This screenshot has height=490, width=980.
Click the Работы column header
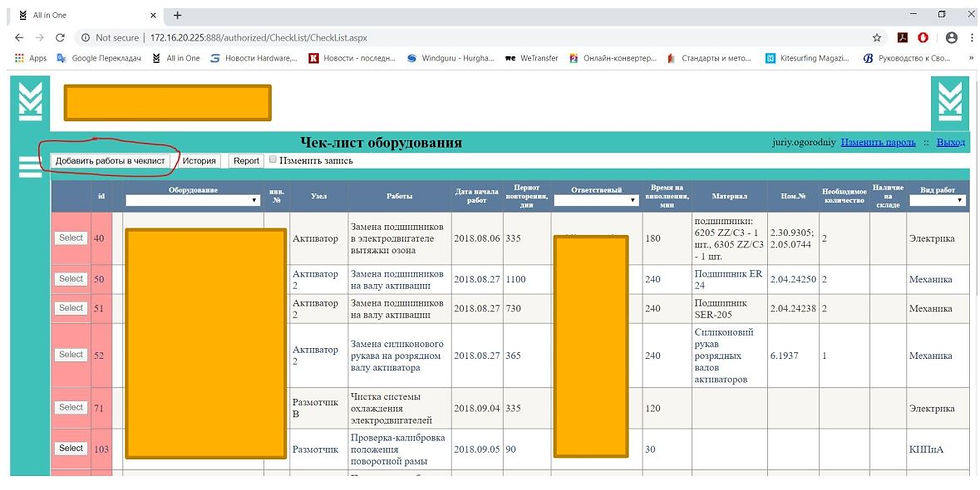tap(399, 196)
